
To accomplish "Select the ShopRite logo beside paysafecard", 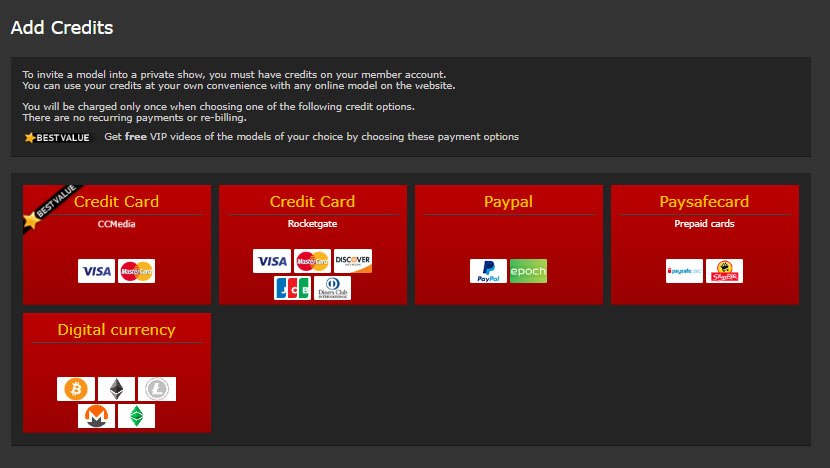I will (724, 271).
